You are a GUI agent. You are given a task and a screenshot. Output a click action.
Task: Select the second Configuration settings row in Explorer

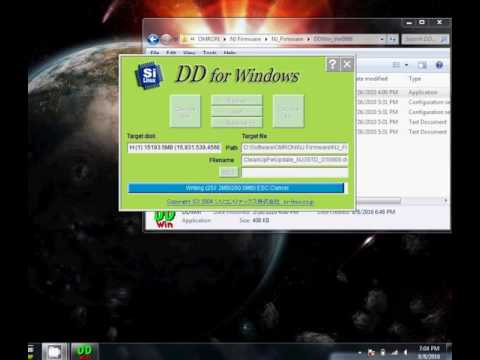tap(403, 112)
